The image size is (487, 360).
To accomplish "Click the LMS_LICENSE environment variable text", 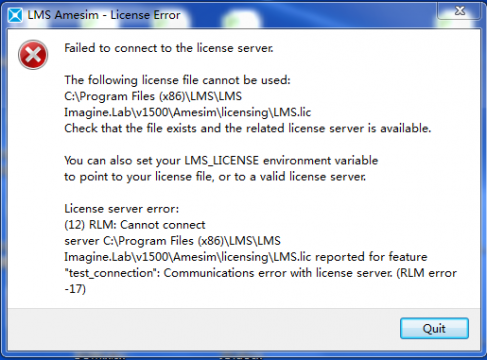I will pos(221,160).
